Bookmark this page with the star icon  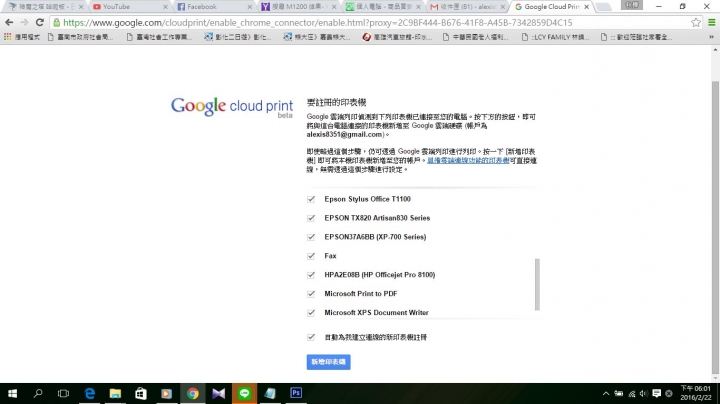tap(696, 22)
